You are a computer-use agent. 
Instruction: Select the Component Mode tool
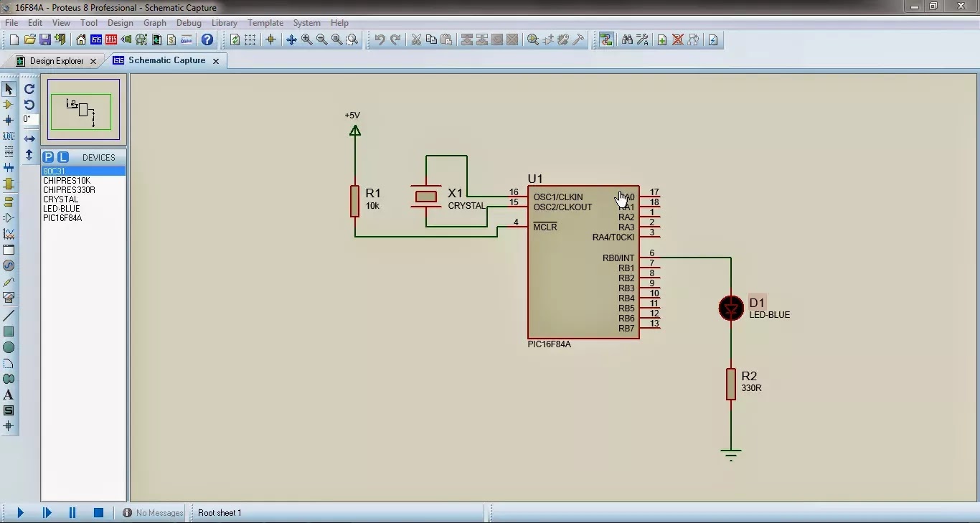click(9, 105)
